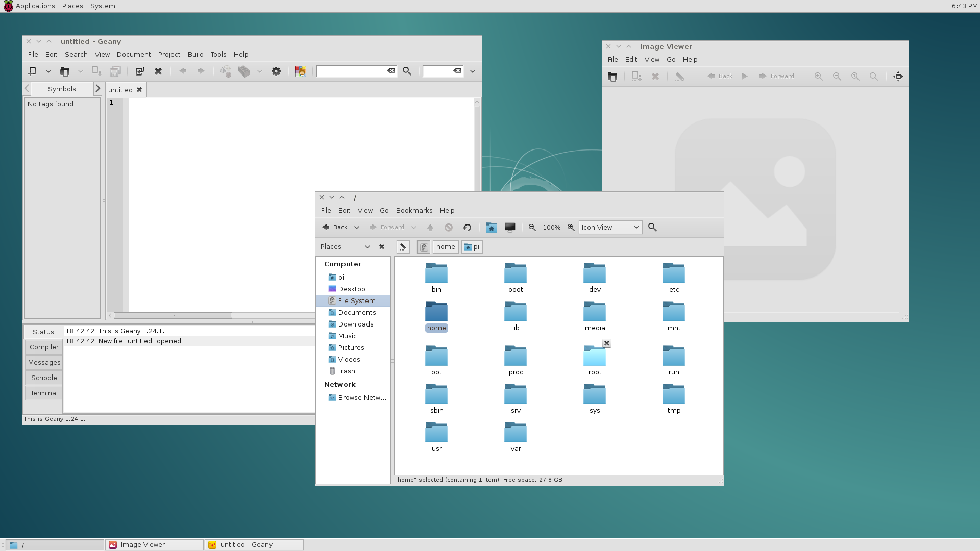This screenshot has width=980, height=551.
Task: Click the clock showing 6:43 PM
Action: tap(964, 6)
